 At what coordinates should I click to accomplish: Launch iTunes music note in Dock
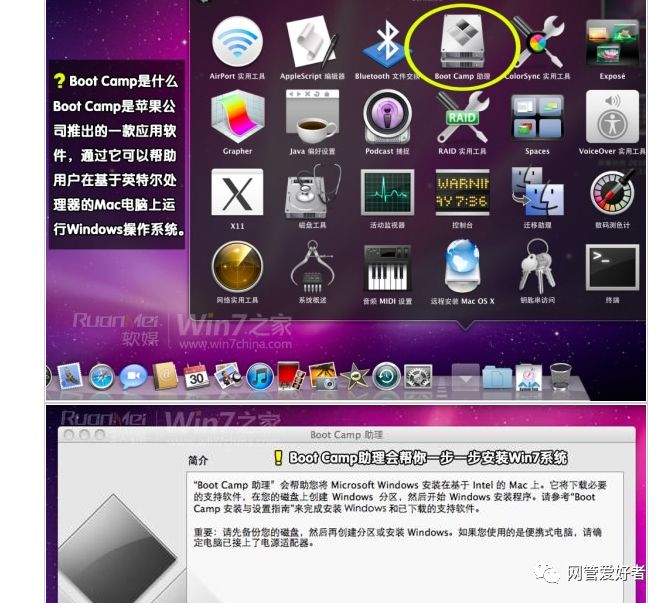coord(259,377)
